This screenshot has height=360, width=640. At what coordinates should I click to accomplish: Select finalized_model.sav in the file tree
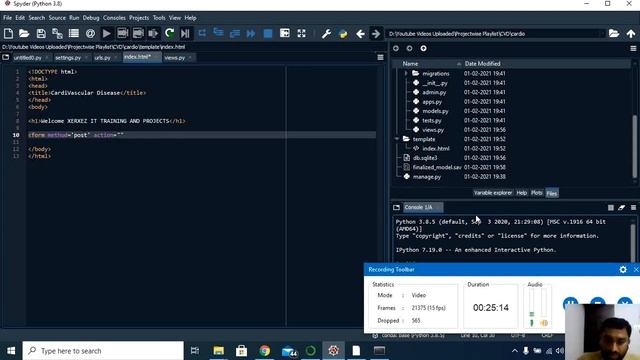pyautogui.click(x=437, y=167)
